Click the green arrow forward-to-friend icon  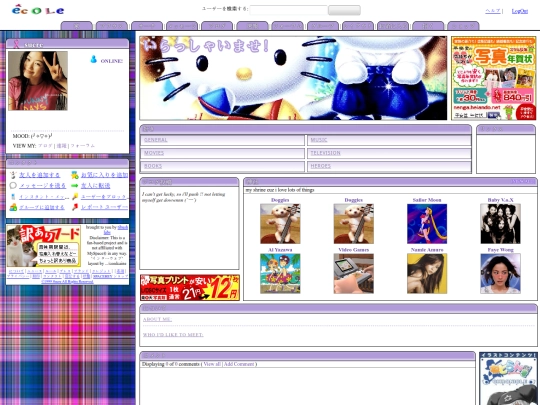pyautogui.click(x=75, y=186)
